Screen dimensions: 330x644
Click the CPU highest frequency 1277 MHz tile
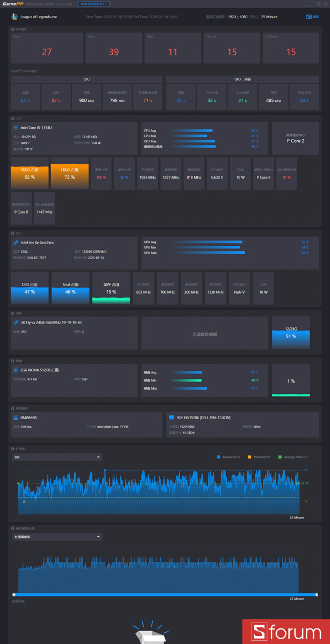pyautogui.click(x=171, y=173)
